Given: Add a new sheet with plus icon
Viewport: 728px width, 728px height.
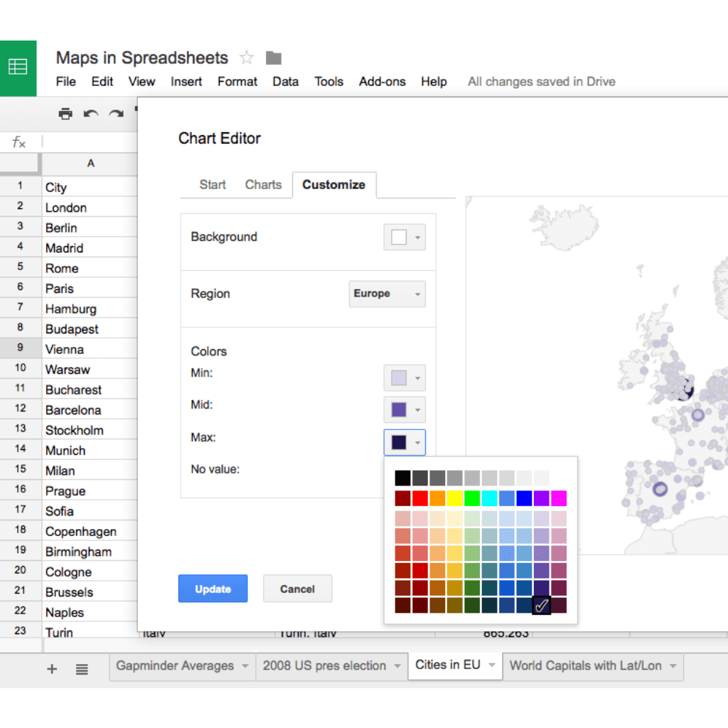Looking at the screenshot, I should pos(52,668).
